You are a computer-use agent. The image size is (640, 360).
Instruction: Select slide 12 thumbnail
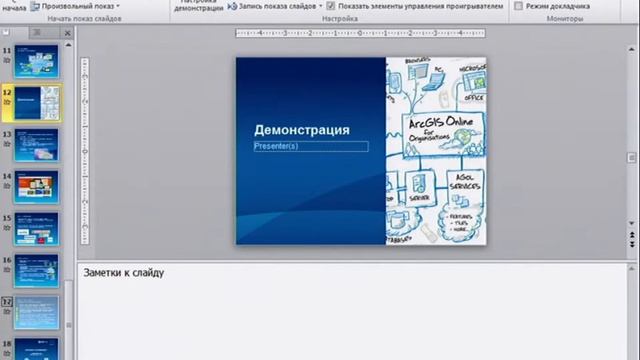pyautogui.click(x=36, y=103)
